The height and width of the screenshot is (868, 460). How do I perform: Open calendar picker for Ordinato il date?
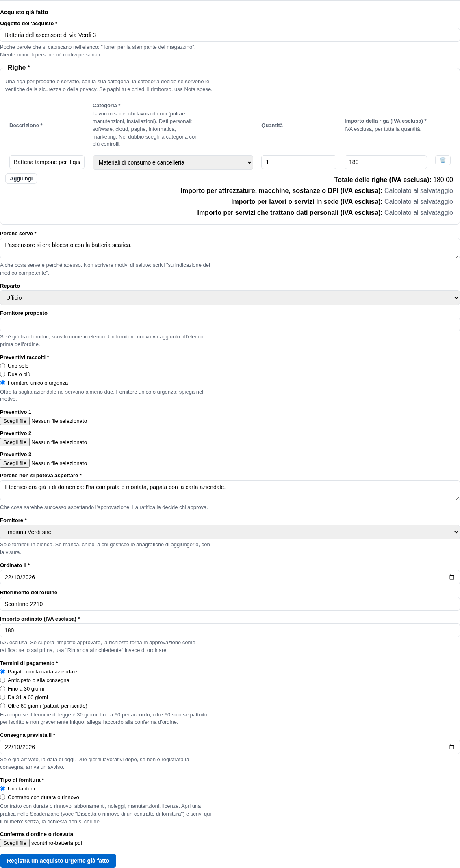tap(451, 577)
